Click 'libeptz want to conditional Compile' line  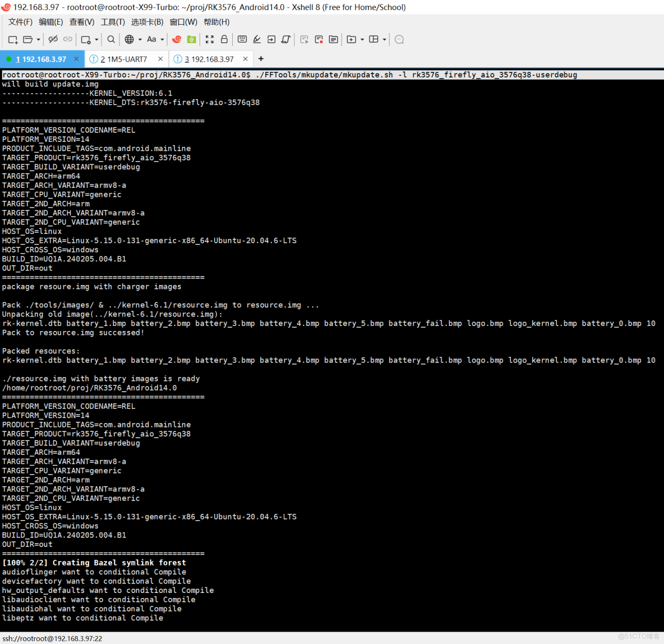coord(82,618)
